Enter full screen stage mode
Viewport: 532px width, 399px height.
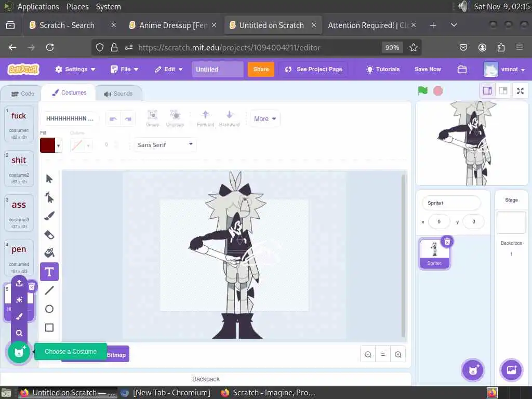pos(520,91)
